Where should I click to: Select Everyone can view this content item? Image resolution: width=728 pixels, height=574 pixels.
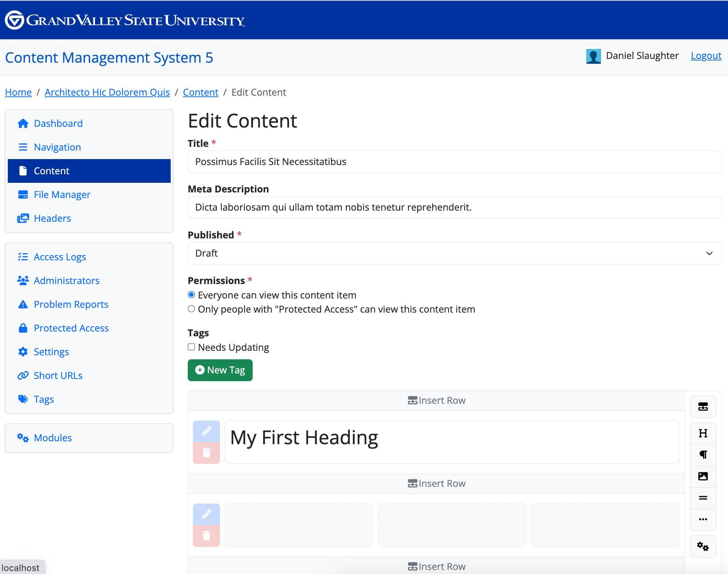point(191,294)
